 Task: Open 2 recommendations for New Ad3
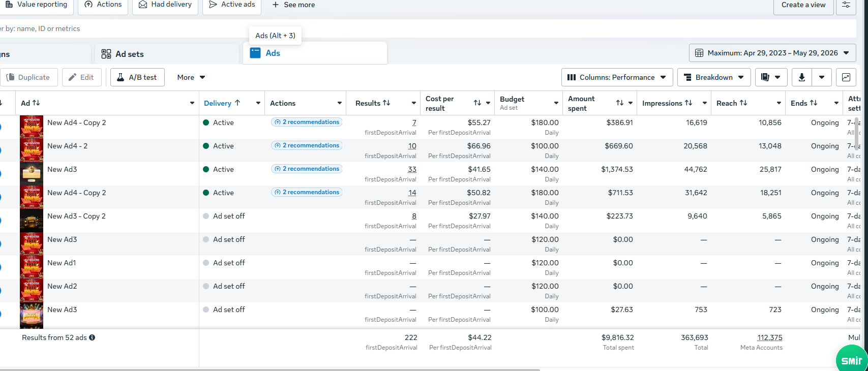tap(307, 169)
